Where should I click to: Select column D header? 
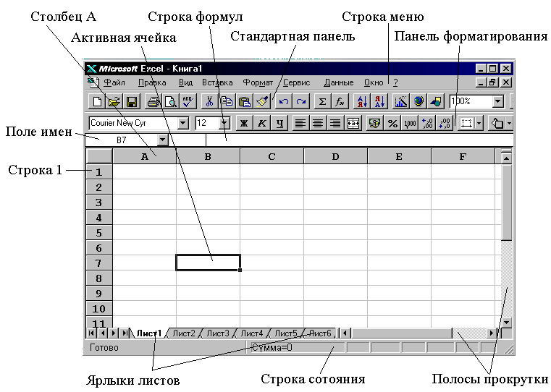[335, 156]
